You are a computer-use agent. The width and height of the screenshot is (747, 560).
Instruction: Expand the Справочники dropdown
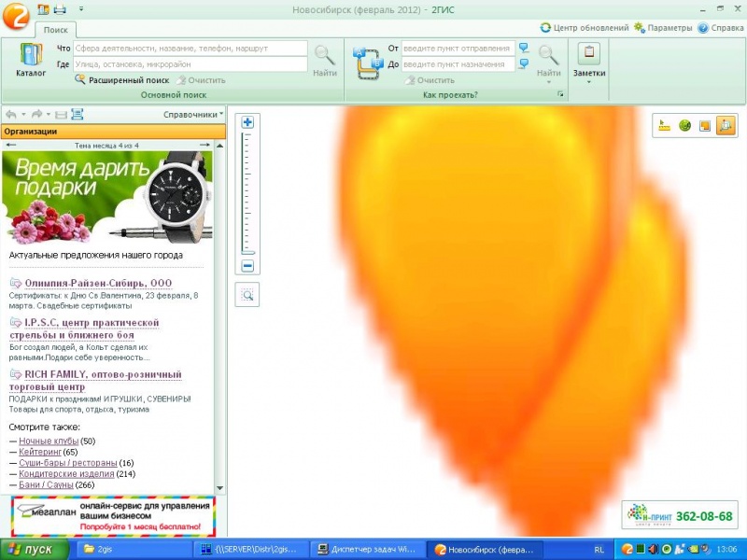(x=193, y=114)
